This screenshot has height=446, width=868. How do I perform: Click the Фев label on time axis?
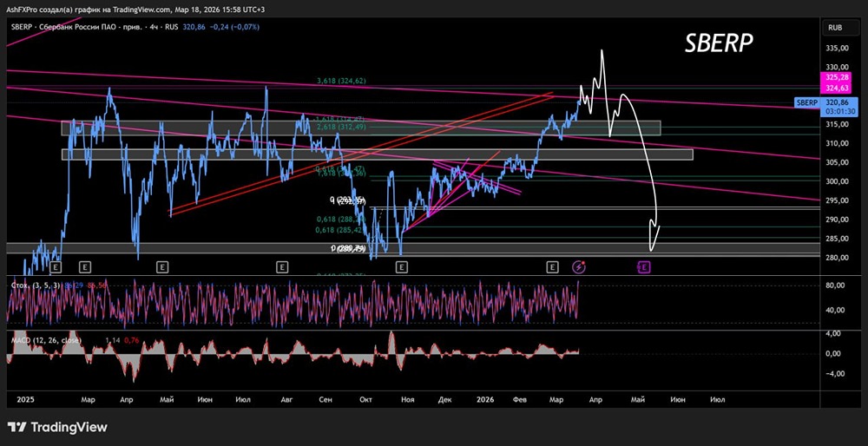pyautogui.click(x=519, y=399)
